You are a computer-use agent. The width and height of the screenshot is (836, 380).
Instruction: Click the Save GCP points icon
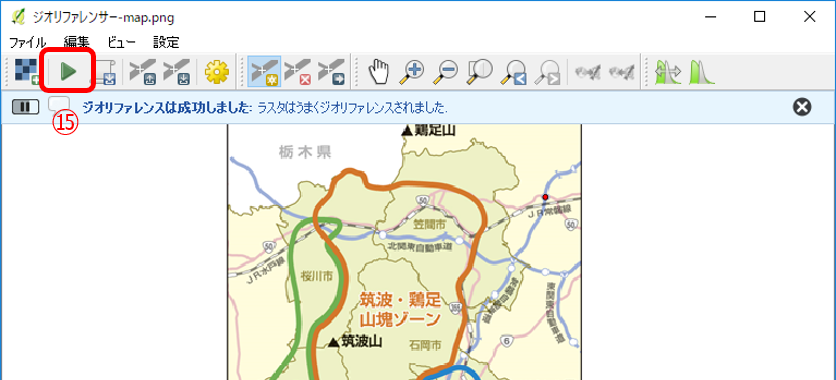176,71
